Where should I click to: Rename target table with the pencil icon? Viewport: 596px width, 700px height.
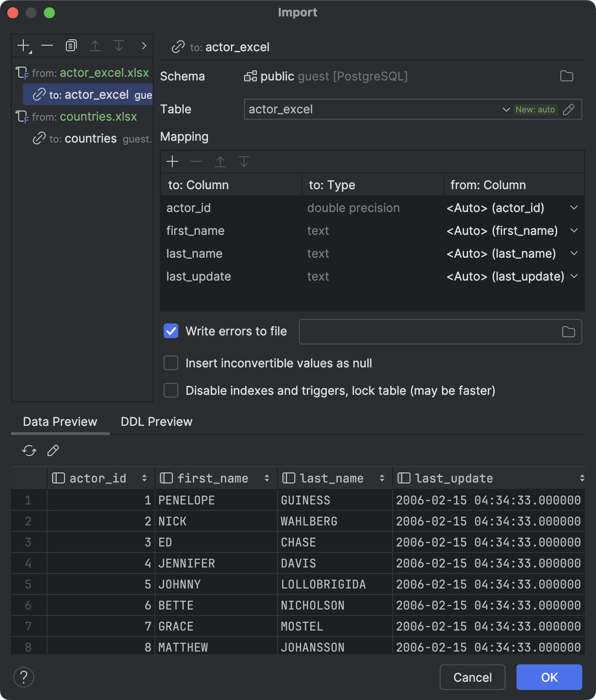[x=569, y=109]
